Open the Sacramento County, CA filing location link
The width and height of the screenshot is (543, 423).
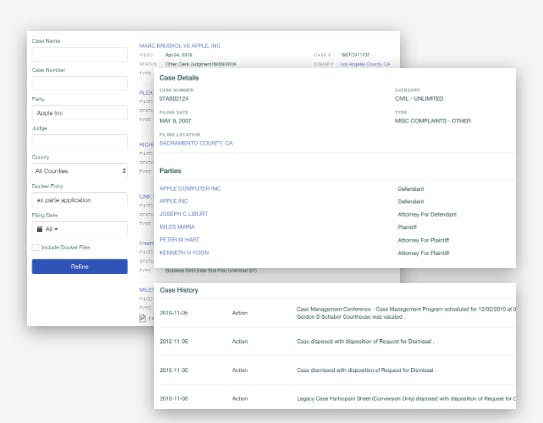(196, 143)
